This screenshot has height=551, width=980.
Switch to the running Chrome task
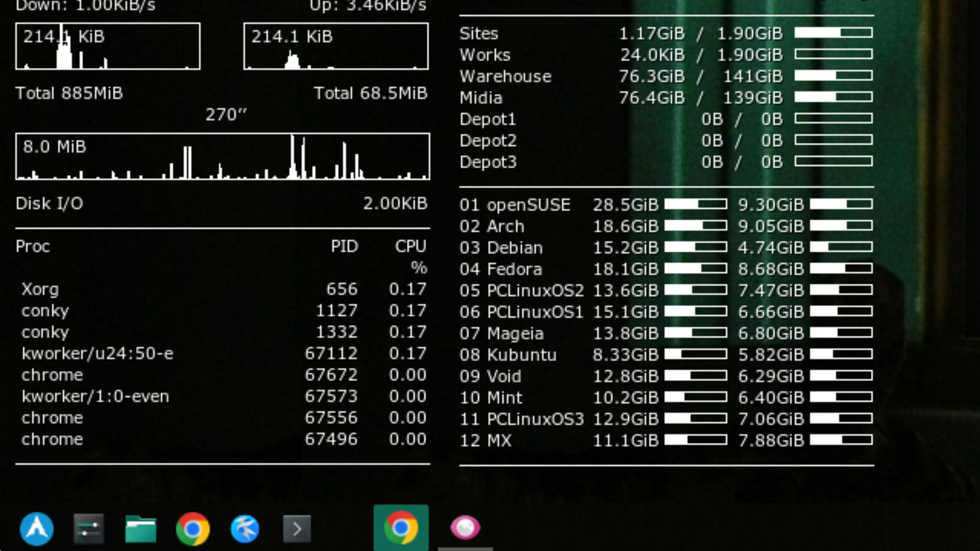coord(401,528)
